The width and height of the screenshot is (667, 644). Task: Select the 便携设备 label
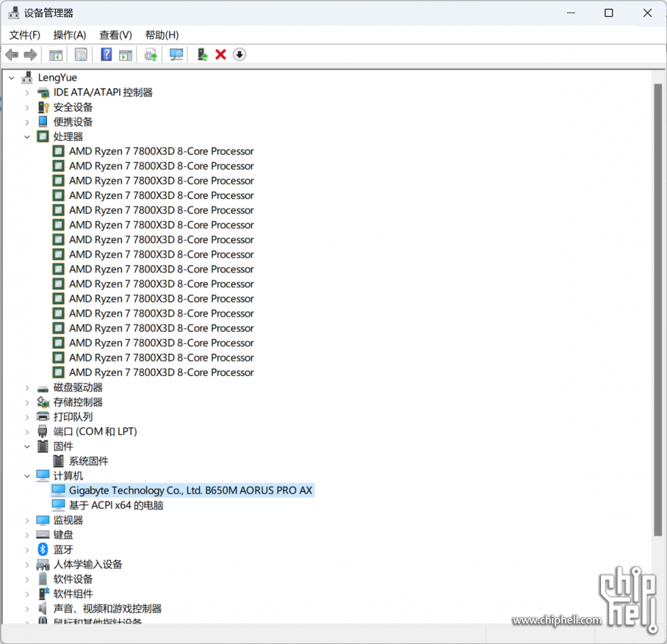coord(74,122)
